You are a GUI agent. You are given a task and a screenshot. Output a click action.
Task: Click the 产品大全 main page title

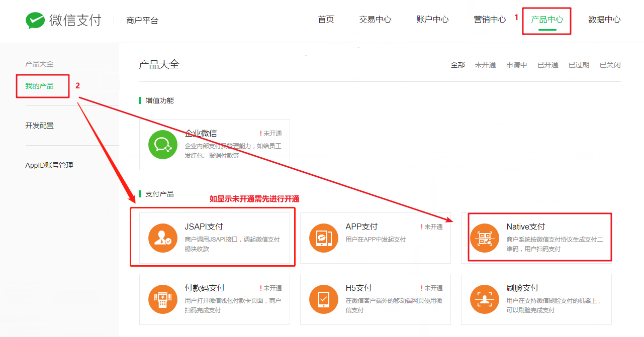click(159, 64)
